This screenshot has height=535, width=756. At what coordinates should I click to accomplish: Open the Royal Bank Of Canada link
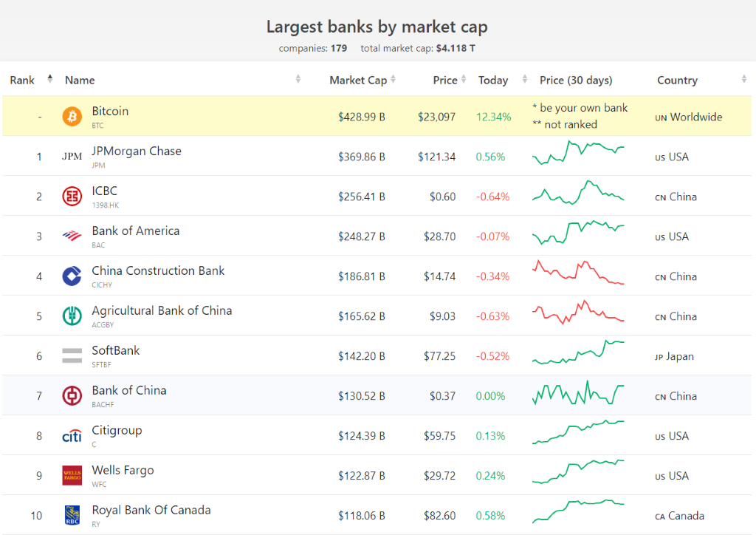click(151, 511)
